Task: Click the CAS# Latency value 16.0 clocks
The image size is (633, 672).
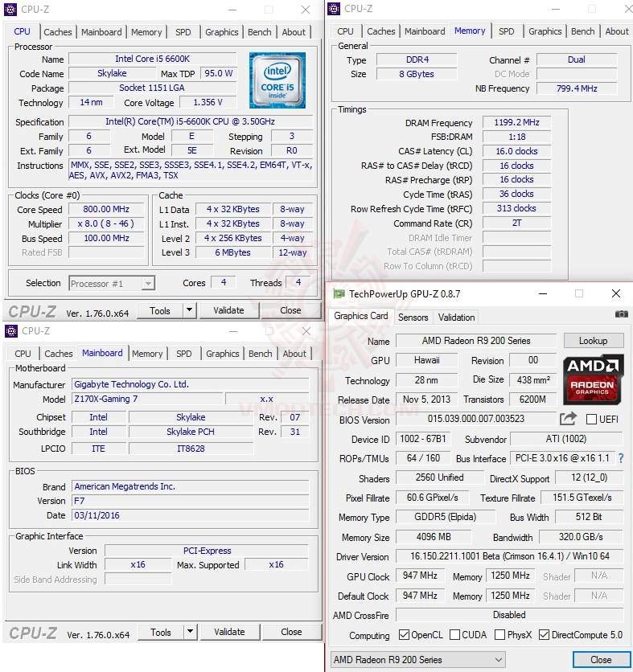Action: pos(516,151)
